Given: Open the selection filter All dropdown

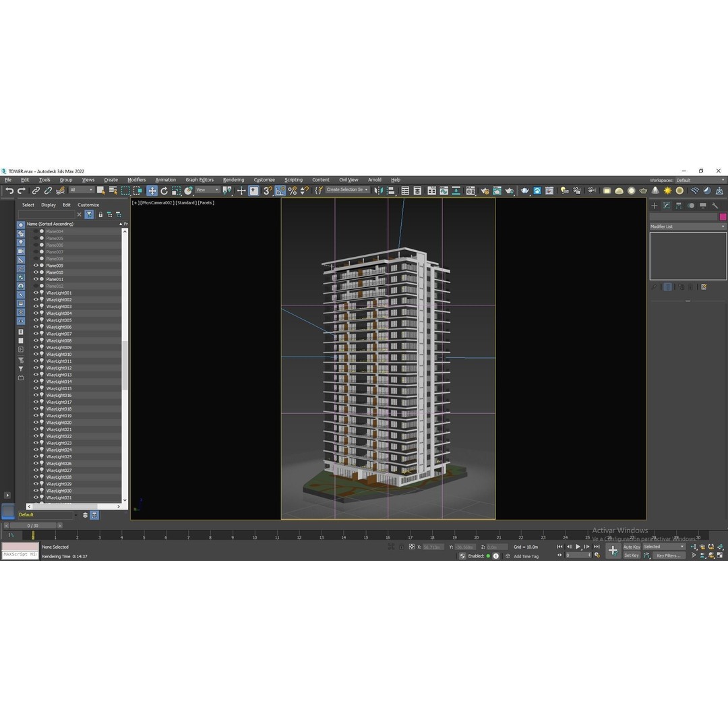Looking at the screenshot, I should coord(82,190).
